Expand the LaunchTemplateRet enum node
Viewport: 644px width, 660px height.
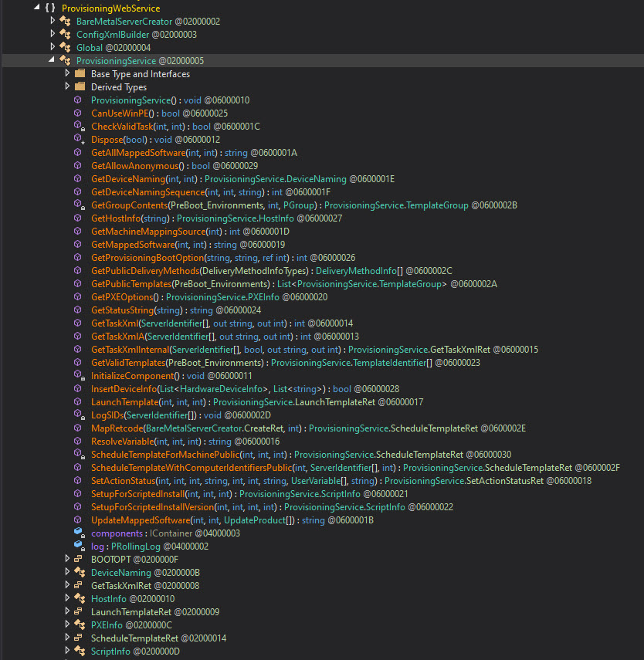point(67,611)
